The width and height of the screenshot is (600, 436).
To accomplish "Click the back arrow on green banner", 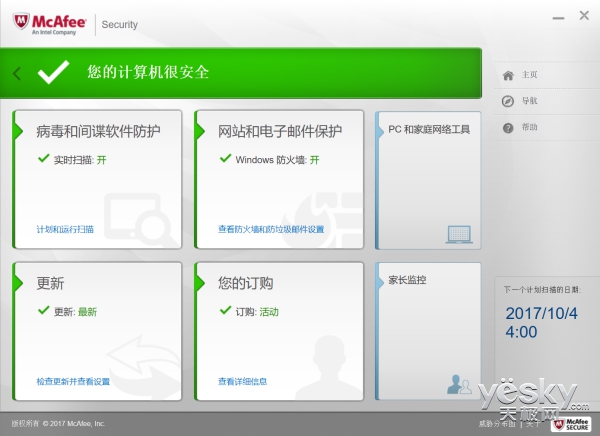I will (17, 73).
